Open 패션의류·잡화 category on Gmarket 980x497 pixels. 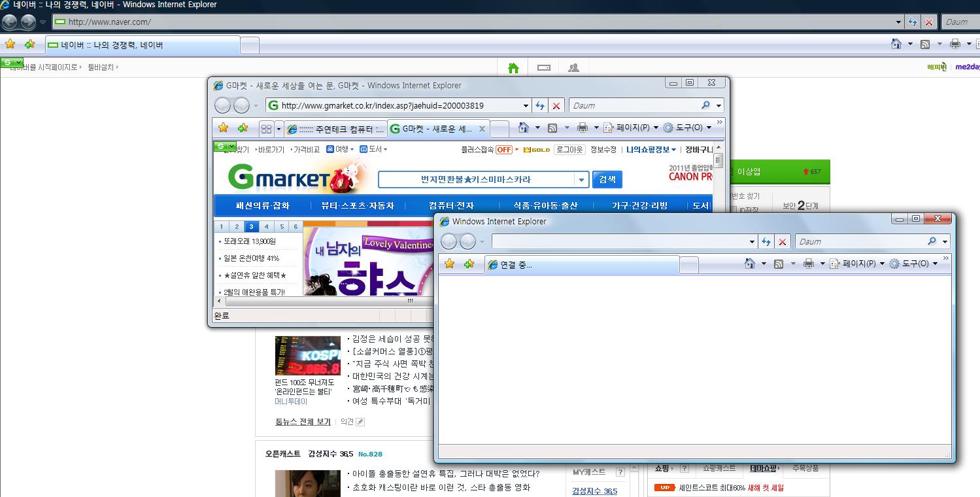tap(262, 205)
